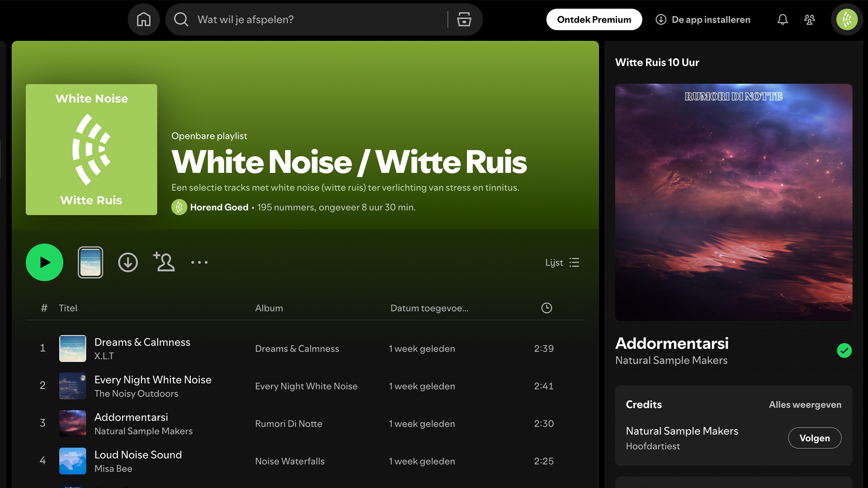Viewport: 868px width, 488px height.
Task: Sort by the Datum toegevoegd column
Action: pyautogui.click(x=429, y=308)
